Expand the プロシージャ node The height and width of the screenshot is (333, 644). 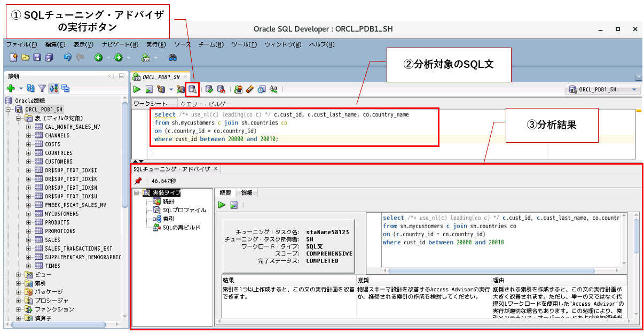[x=19, y=301]
